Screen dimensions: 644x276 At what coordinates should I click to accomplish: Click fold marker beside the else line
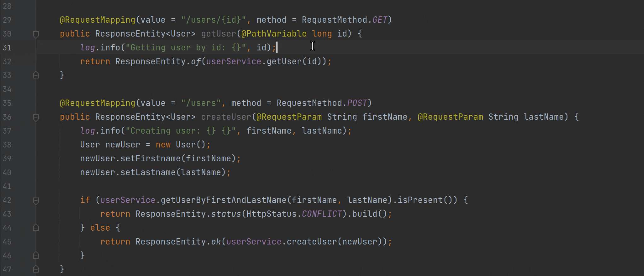click(36, 228)
